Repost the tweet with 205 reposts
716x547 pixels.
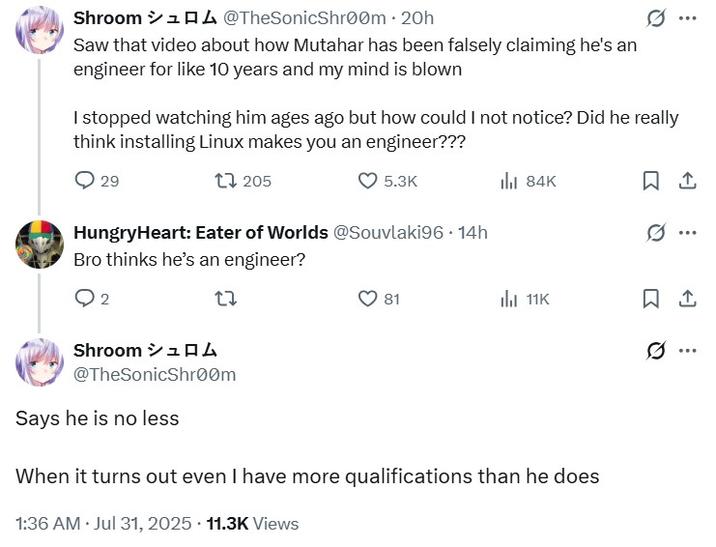(227, 181)
